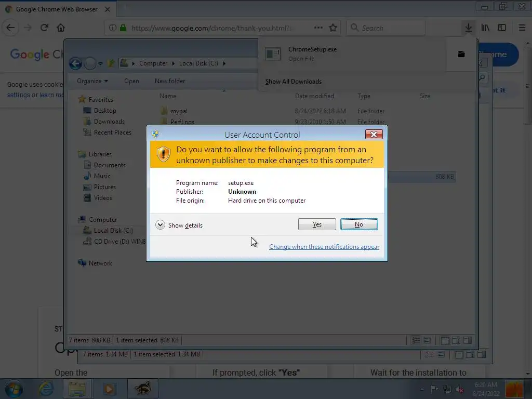Open Windows Explorer taskbar icon
The height and width of the screenshot is (399, 532).
77,389
